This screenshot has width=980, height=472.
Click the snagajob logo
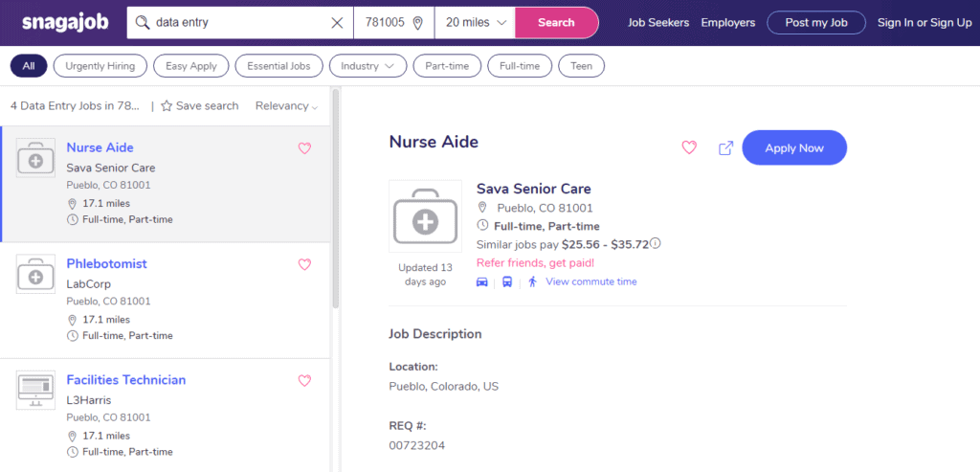click(x=65, y=23)
